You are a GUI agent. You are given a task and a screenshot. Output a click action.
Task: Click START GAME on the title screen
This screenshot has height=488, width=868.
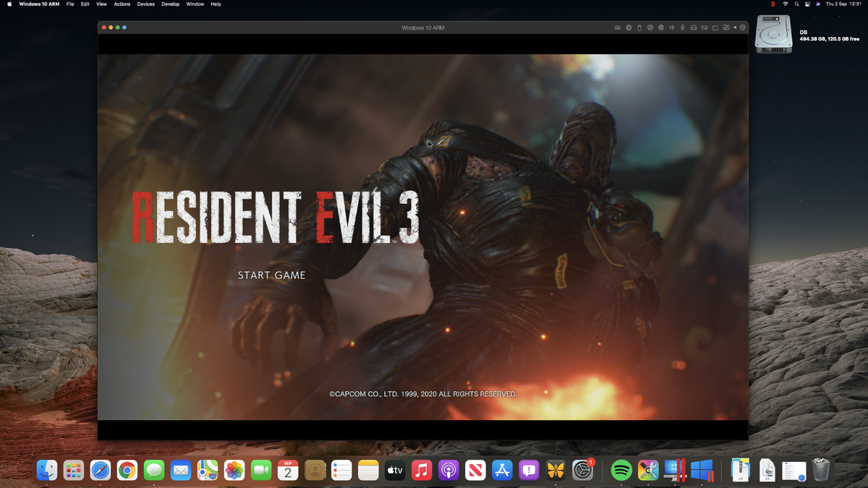[272, 275]
